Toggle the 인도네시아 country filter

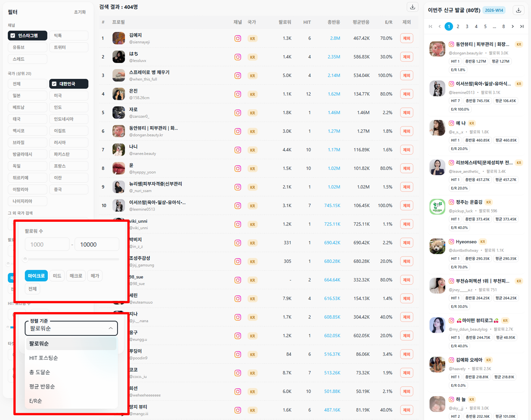69,119
